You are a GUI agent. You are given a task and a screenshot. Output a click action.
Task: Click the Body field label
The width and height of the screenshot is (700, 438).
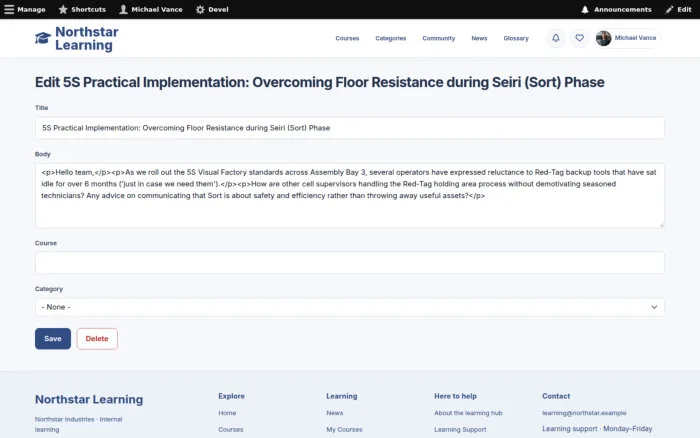pyautogui.click(x=42, y=154)
